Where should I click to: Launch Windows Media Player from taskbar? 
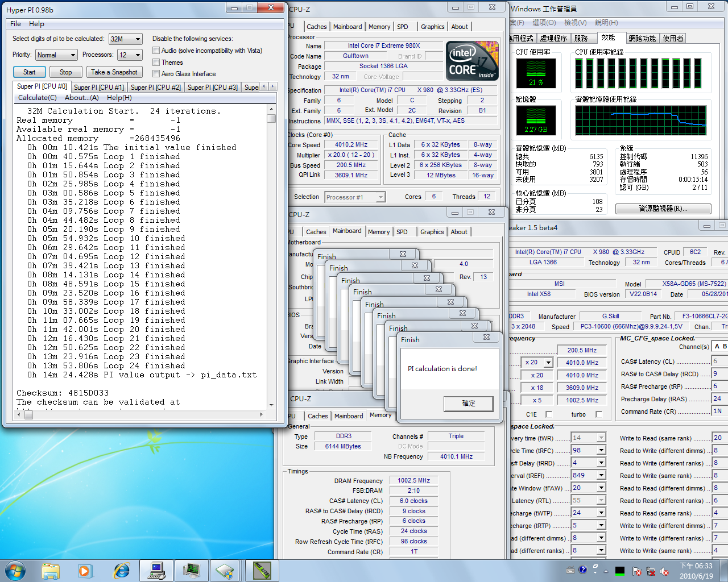pyautogui.click(x=84, y=571)
